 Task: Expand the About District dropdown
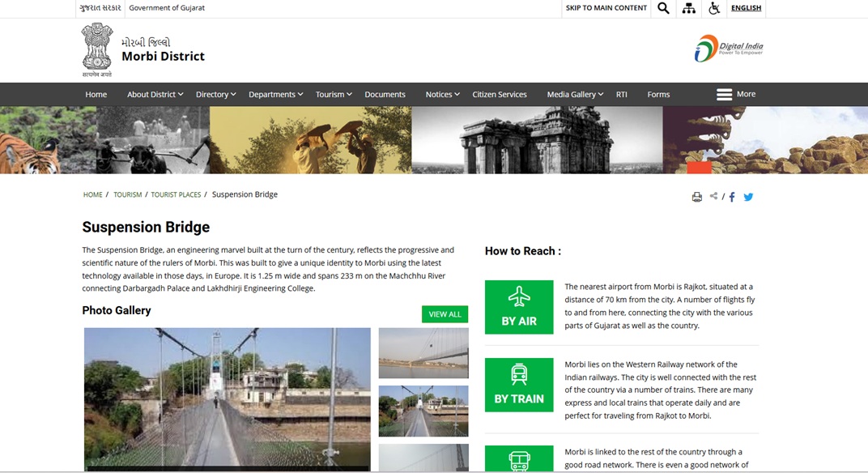(x=155, y=95)
